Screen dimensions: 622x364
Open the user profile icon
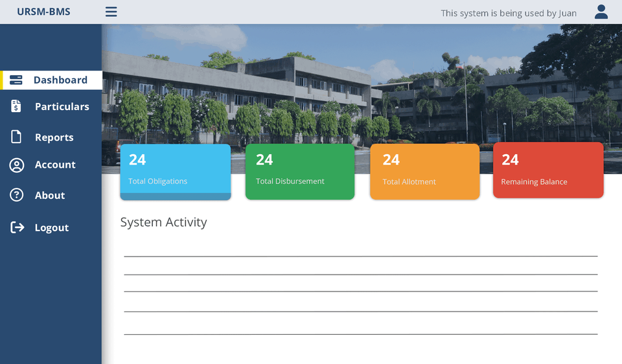click(601, 12)
